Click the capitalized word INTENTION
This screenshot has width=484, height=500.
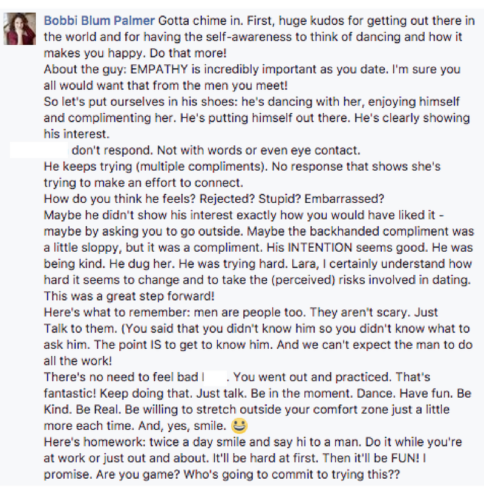click(x=319, y=248)
